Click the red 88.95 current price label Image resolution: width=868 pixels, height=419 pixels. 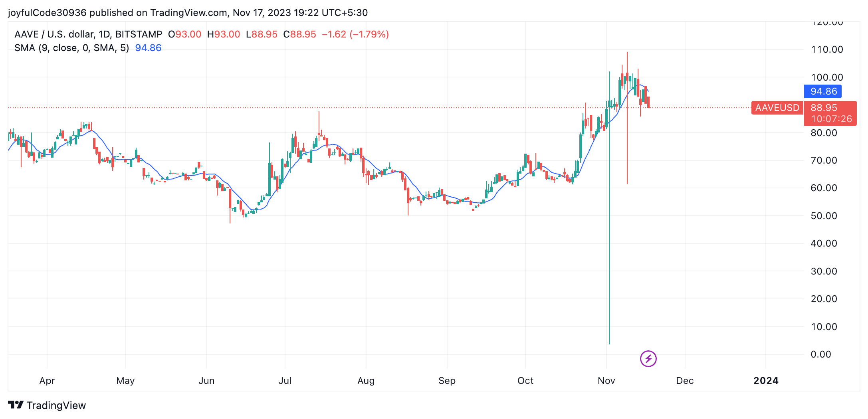tap(824, 108)
